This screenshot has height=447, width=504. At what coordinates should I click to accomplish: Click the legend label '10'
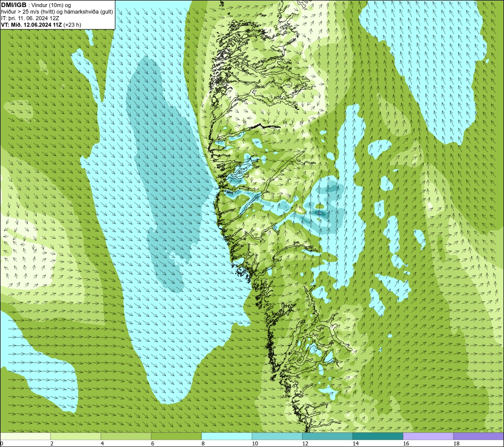point(255,443)
